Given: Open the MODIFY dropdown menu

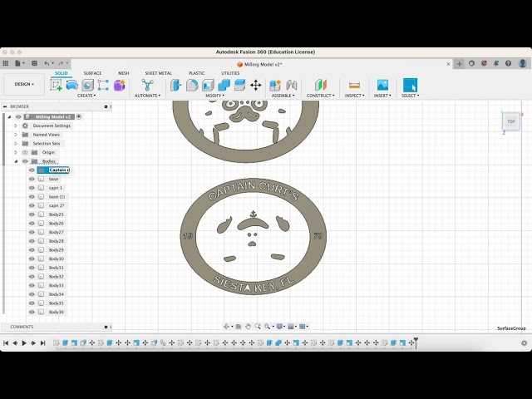Looking at the screenshot, I should pyautogui.click(x=214, y=96).
